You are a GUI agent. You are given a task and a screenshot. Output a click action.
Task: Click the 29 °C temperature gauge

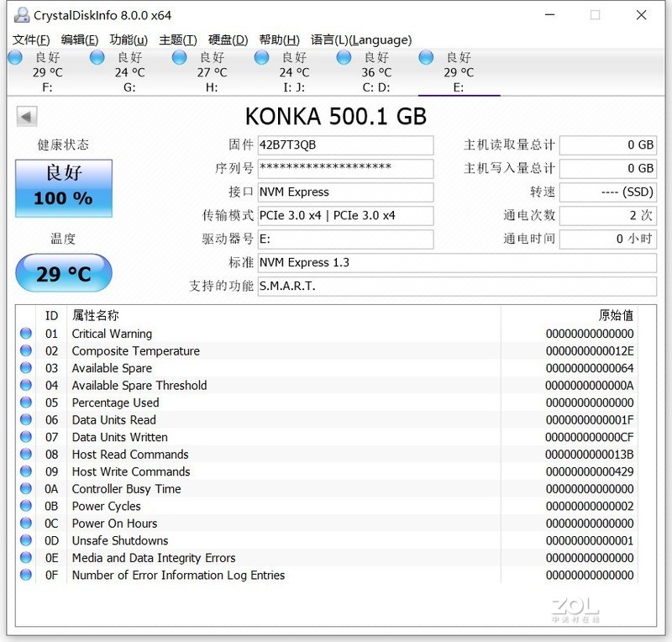pos(63,272)
